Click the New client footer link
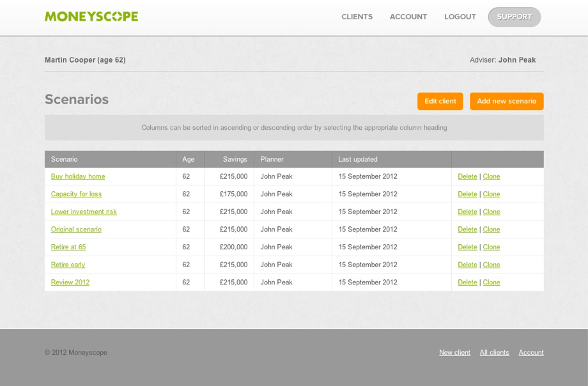 454,352
